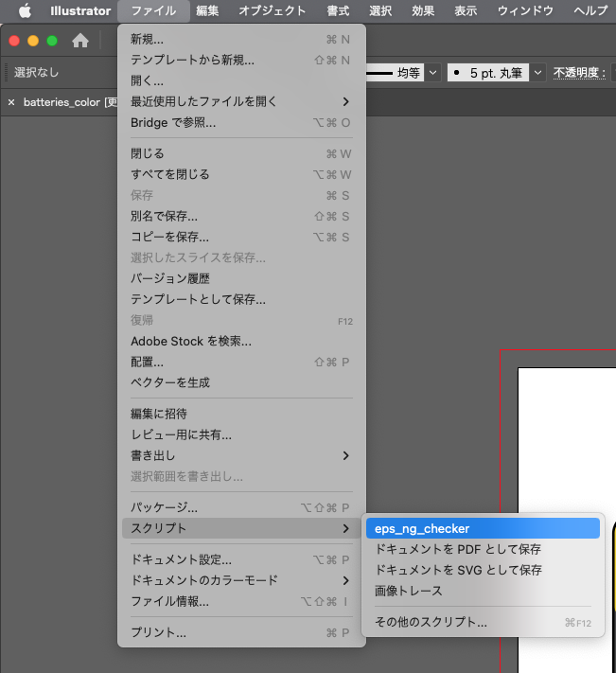Viewport: 616px width, 673px height.
Task: Choose Adobe Stock を検索...
Action: pos(241,341)
